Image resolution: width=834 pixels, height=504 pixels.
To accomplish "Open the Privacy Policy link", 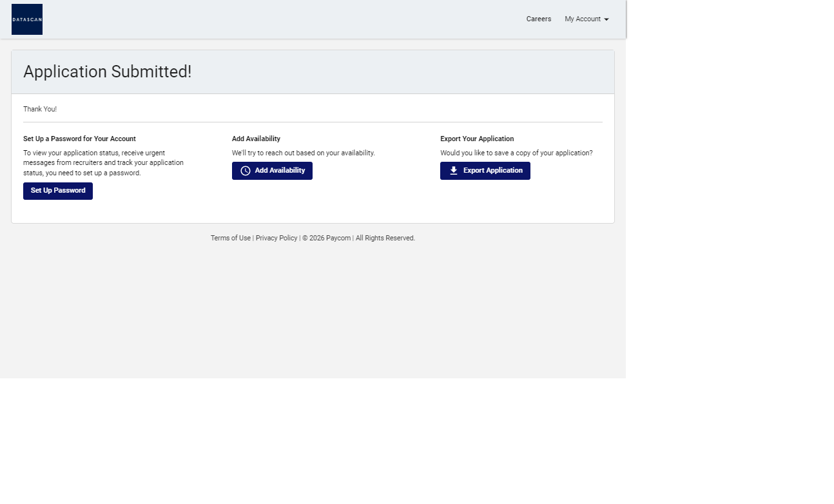I will [x=276, y=238].
